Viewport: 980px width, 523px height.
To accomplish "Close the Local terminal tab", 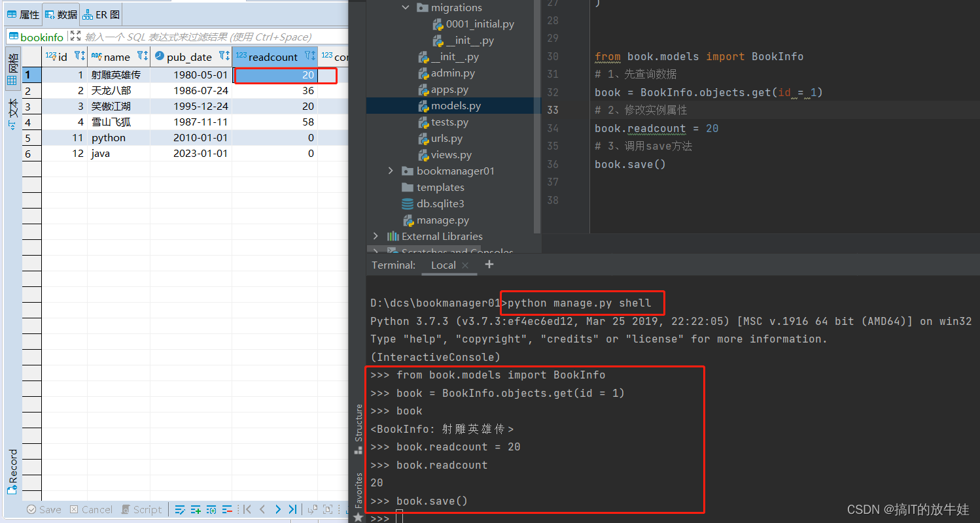I will pos(465,265).
